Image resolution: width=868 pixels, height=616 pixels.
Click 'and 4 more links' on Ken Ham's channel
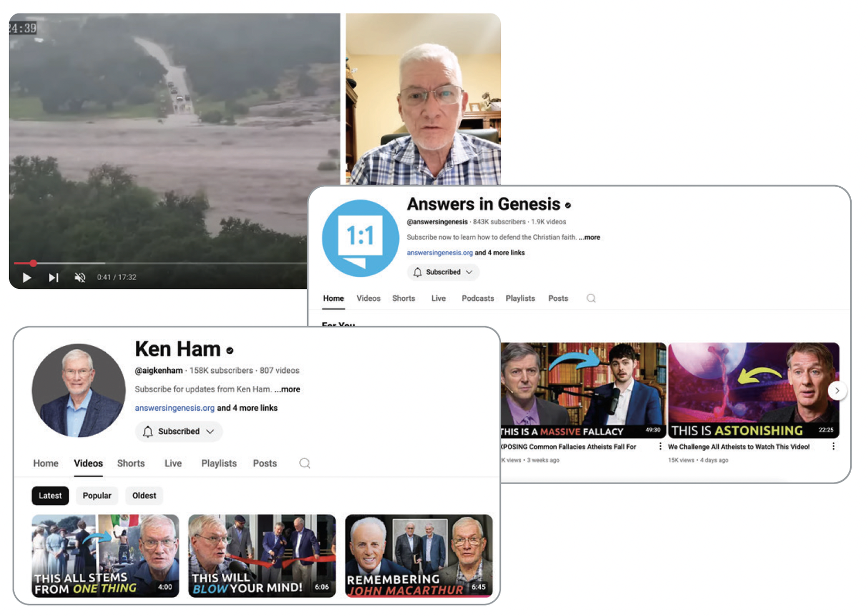(x=247, y=408)
